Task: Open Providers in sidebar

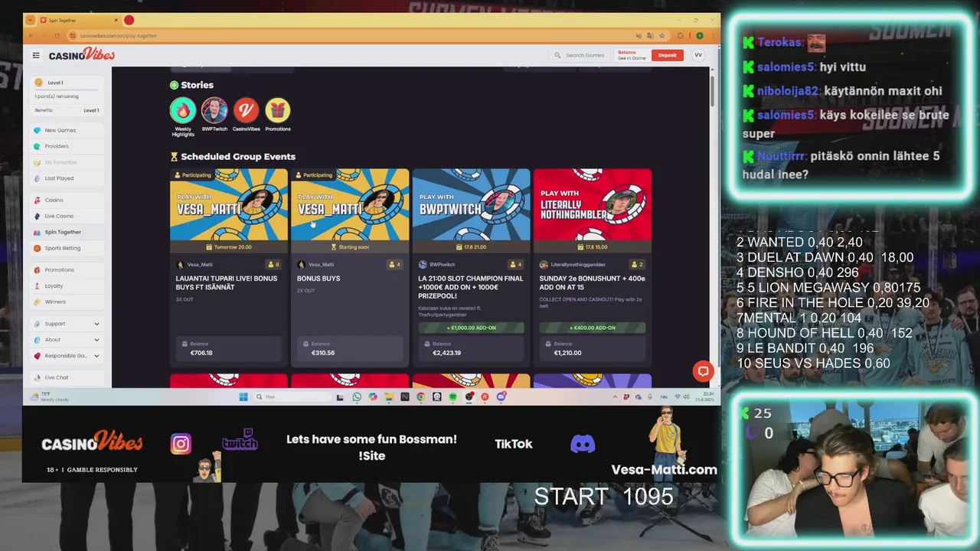Action: tap(67, 146)
